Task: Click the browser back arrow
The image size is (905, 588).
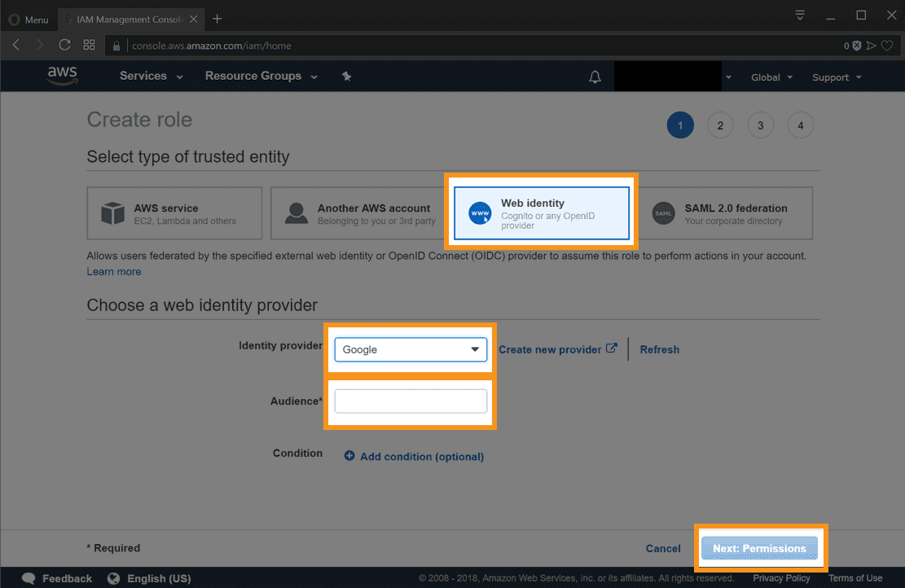Action: [x=17, y=46]
